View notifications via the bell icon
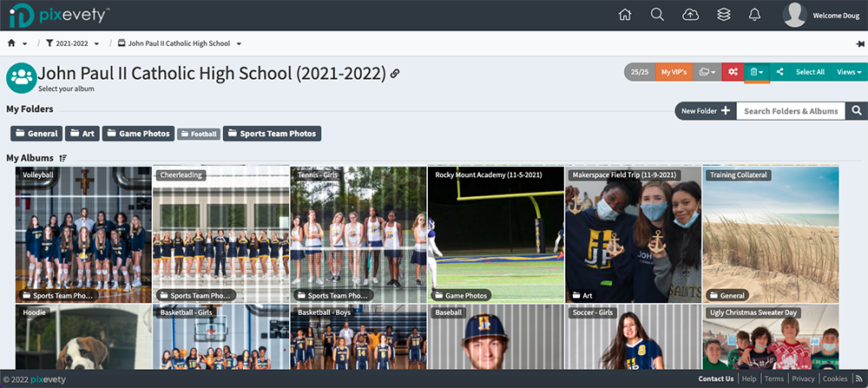This screenshot has width=868, height=388. click(754, 15)
